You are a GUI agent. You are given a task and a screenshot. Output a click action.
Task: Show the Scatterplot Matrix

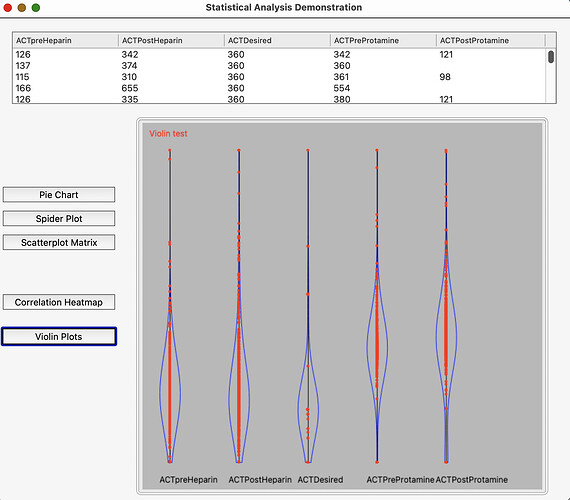pos(59,243)
